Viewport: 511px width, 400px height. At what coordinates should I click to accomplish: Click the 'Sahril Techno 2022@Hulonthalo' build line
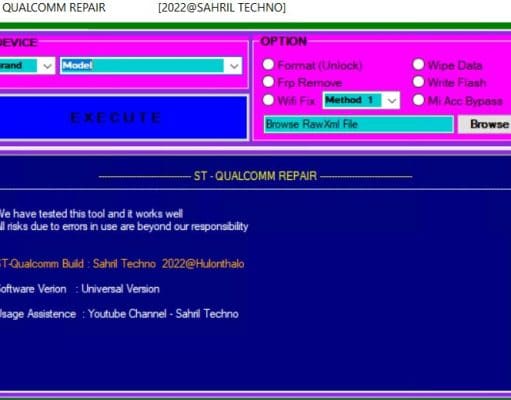click(x=122, y=264)
